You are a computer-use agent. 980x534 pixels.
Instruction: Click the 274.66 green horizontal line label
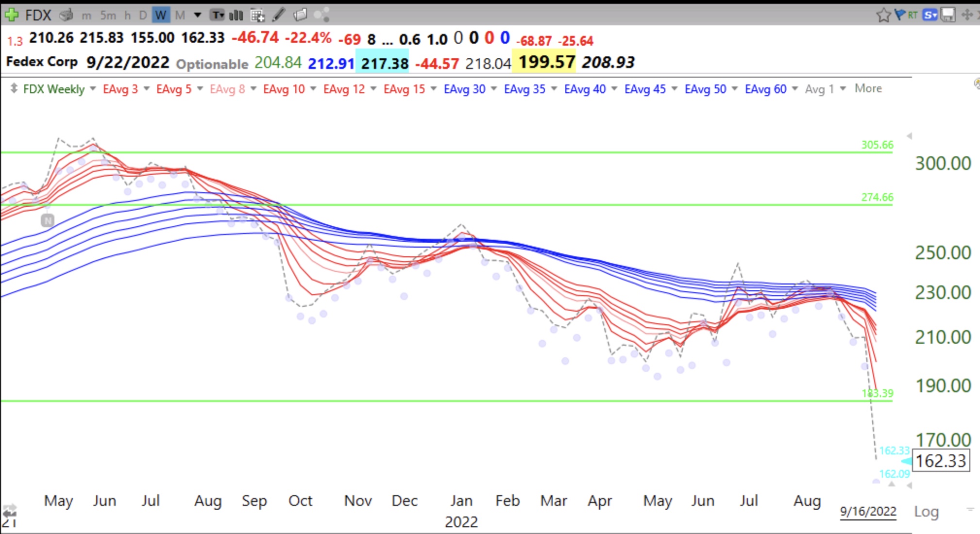[877, 197]
